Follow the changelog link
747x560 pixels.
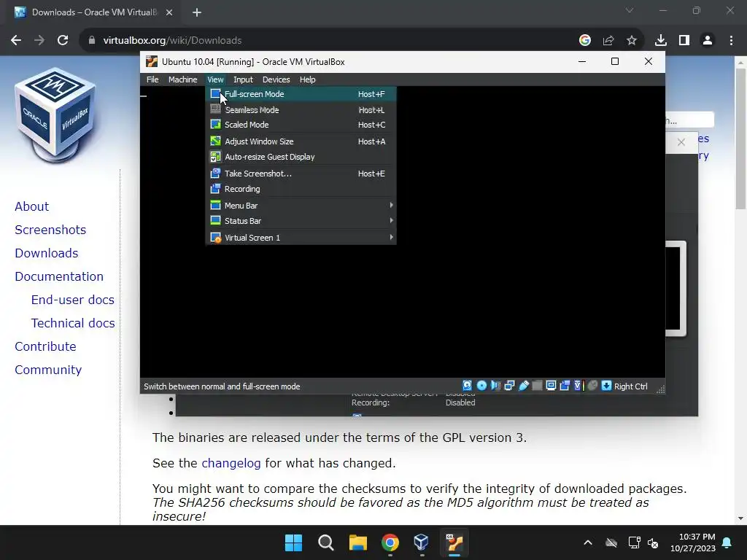point(231,463)
